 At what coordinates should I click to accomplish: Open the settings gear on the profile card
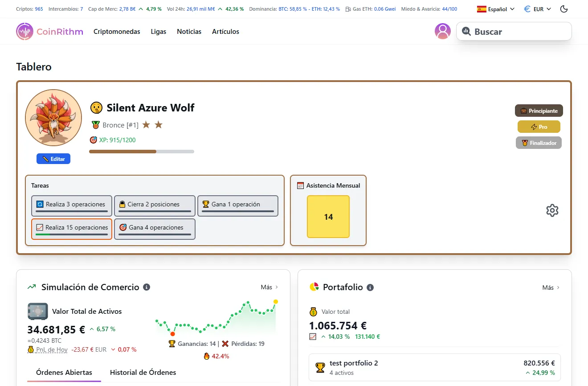[552, 210]
